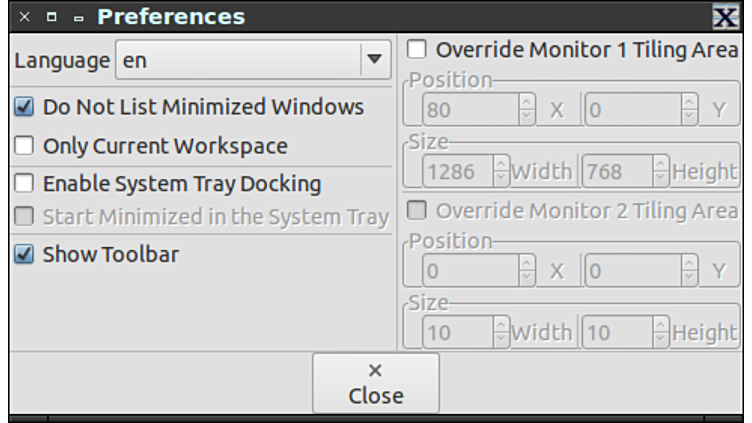This screenshot has width=752, height=423.
Task: Check Override Monitor 1 Tiling Area
Action: pyautogui.click(x=416, y=50)
